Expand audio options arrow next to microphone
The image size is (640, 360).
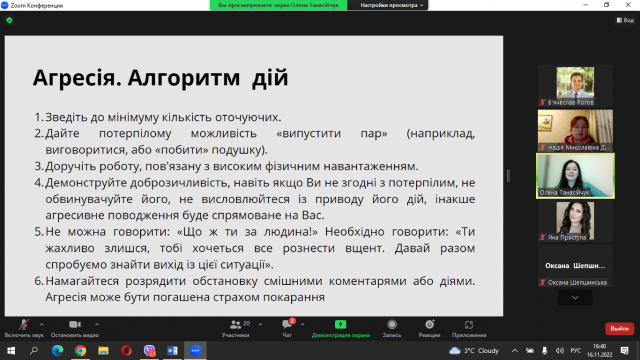point(42,324)
